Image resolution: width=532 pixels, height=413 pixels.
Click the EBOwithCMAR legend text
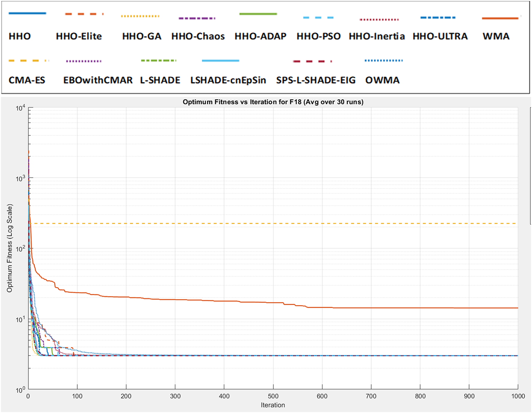(98, 80)
